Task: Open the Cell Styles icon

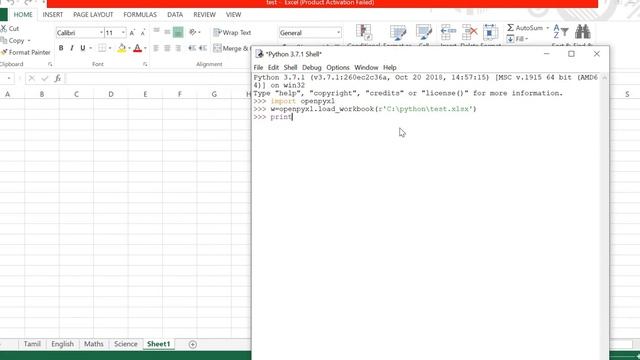Action: pos(424,32)
